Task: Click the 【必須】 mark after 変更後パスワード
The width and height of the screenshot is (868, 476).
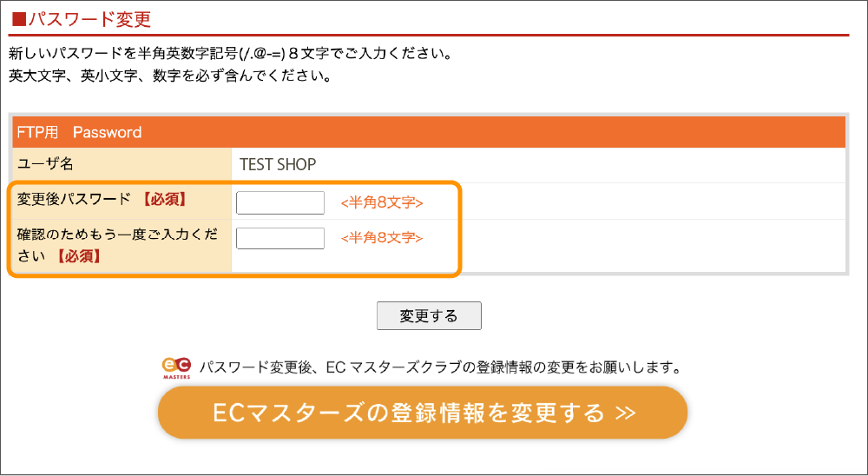Action: point(164,200)
